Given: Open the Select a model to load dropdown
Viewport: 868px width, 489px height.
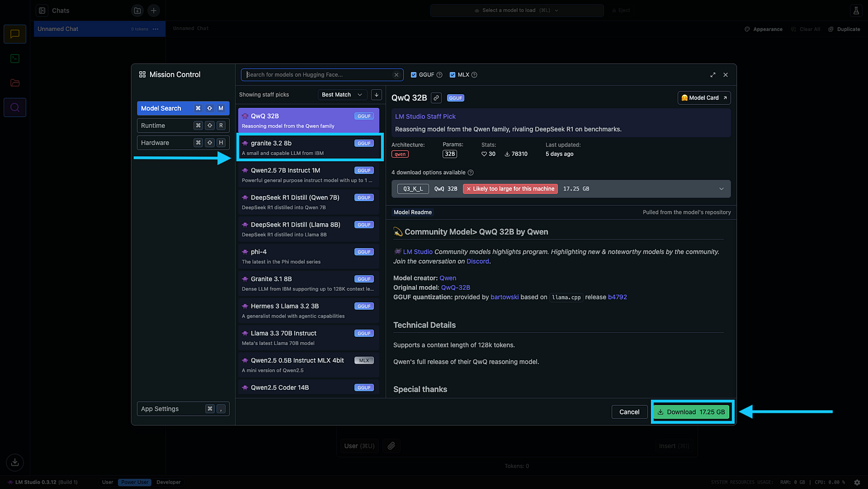Looking at the screenshot, I should point(516,11).
